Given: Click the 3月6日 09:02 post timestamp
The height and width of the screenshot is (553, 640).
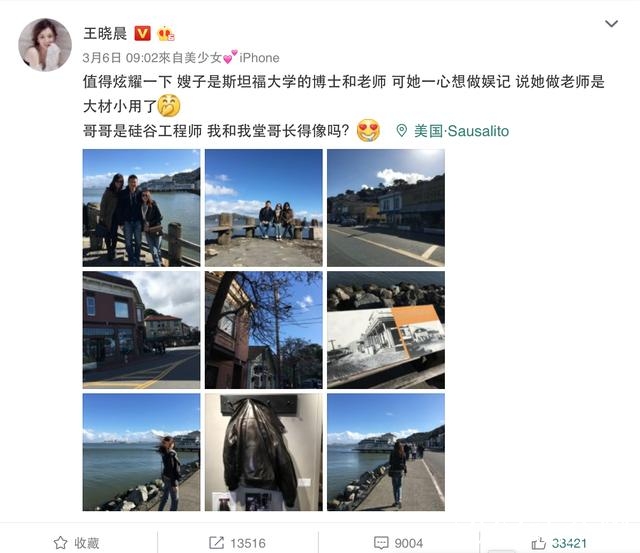Looking at the screenshot, I should click(x=120, y=58).
